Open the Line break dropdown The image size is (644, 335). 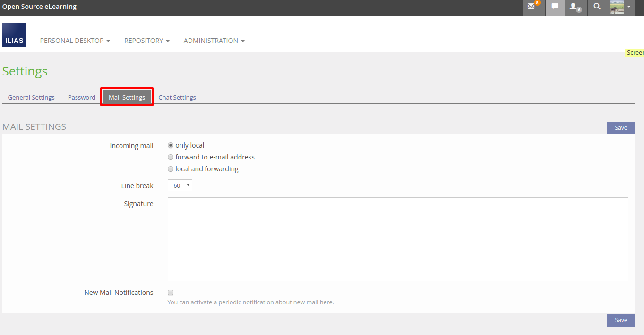point(180,186)
